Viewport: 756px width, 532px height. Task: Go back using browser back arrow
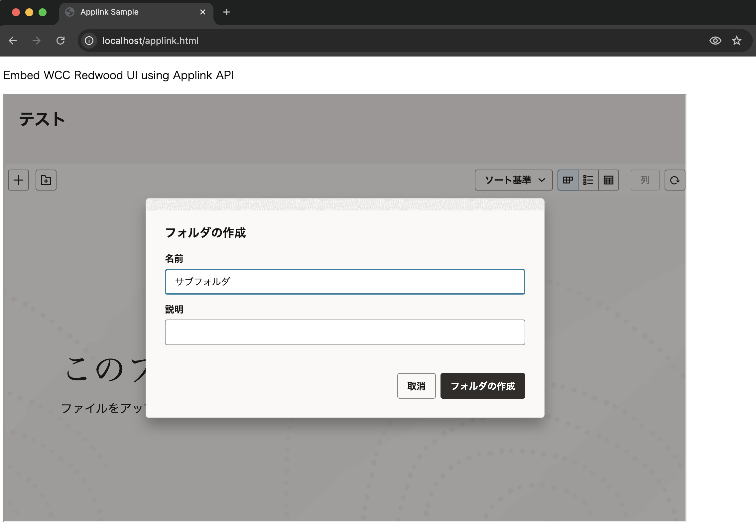[13, 41]
